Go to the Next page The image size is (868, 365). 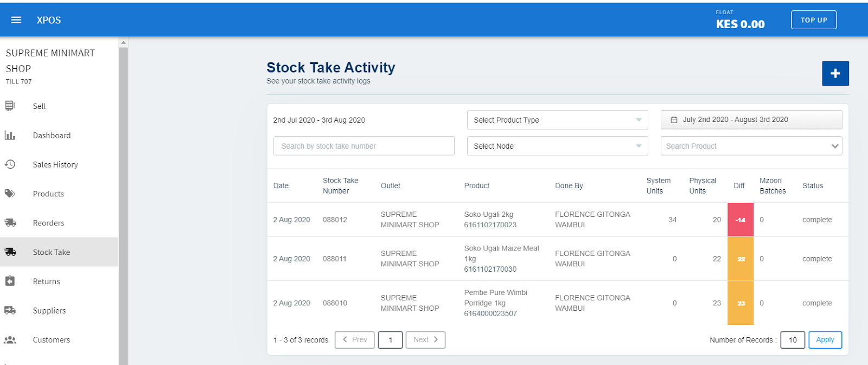[x=425, y=340]
